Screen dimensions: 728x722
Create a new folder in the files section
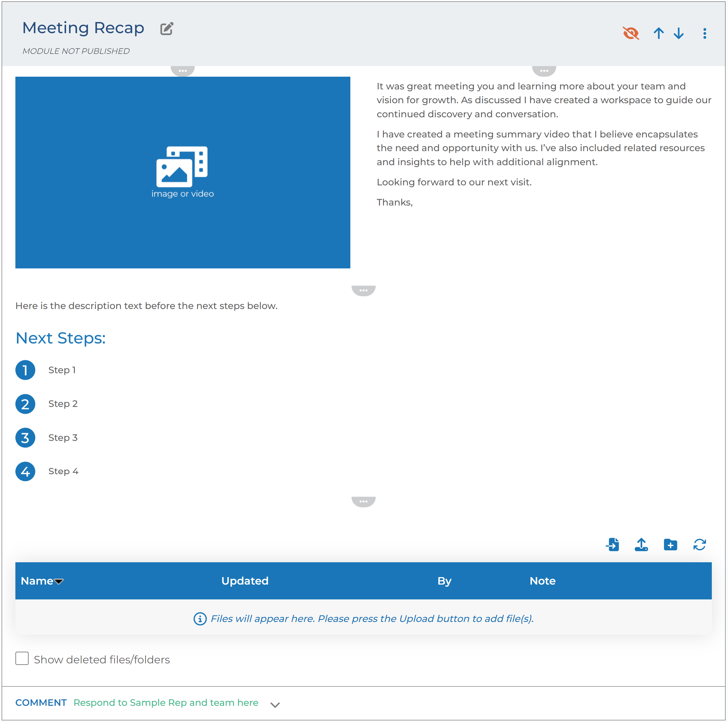(670, 545)
